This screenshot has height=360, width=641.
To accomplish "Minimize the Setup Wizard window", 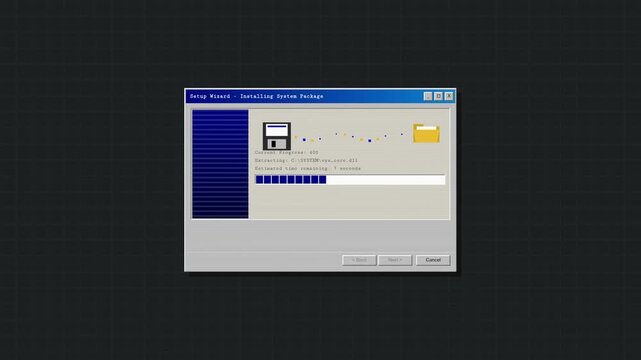I will (428, 96).
